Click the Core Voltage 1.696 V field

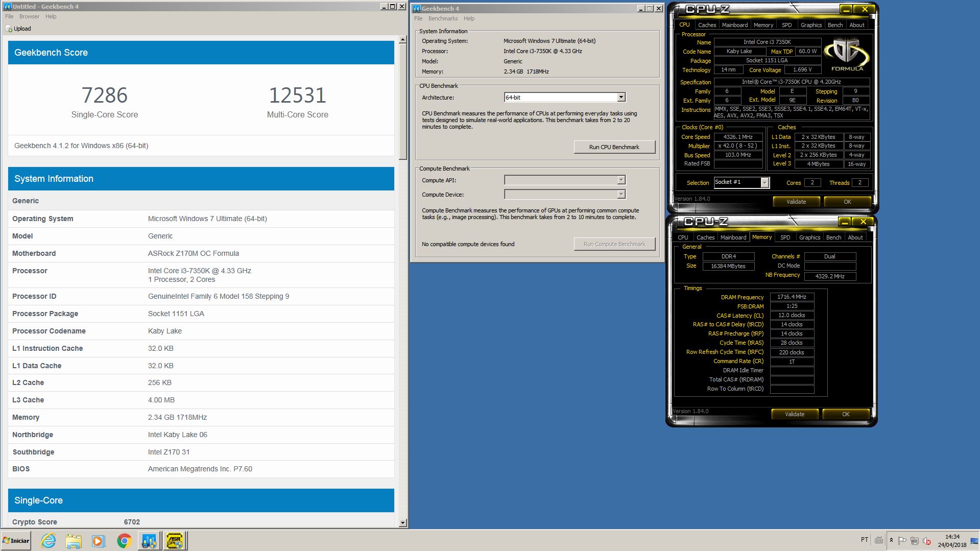coord(802,69)
